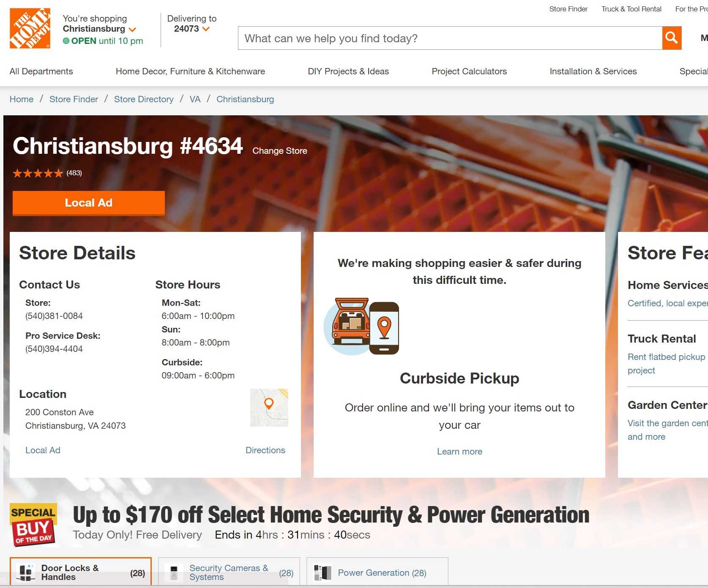
Task: Open the All Departments menu
Action: 41,71
